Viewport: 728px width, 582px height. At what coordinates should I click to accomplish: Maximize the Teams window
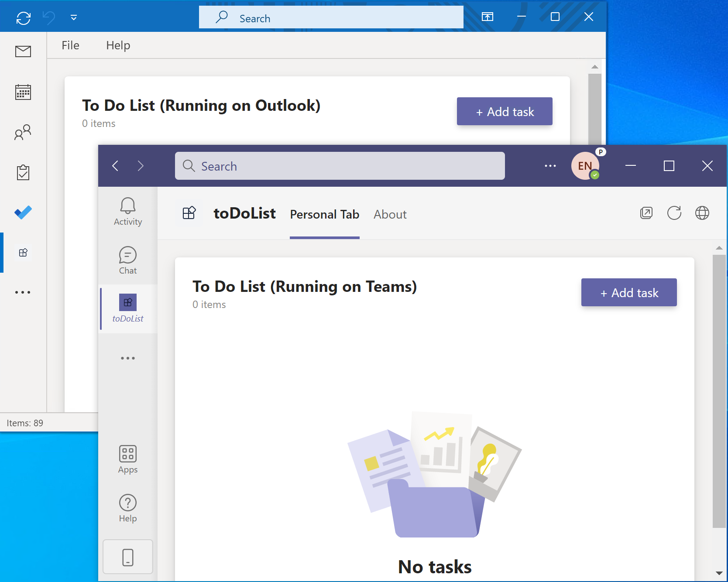pos(669,166)
